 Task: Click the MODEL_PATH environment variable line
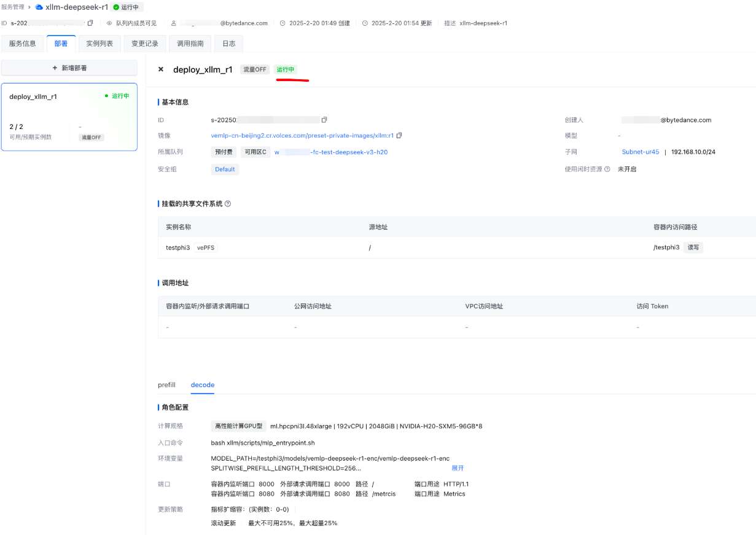(x=330, y=458)
